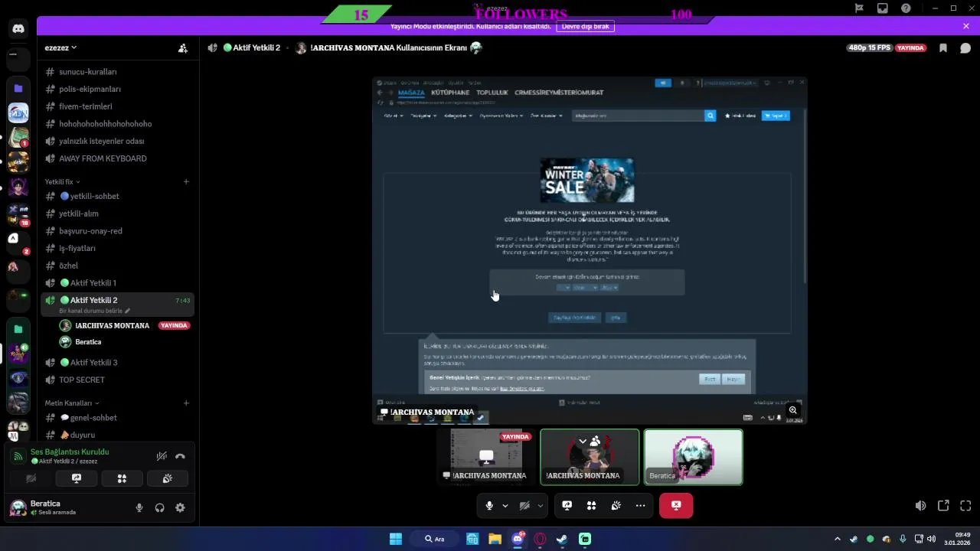Viewport: 980px width, 551px height.
Task: Enter fullscreen for the stream
Action: 965,506
